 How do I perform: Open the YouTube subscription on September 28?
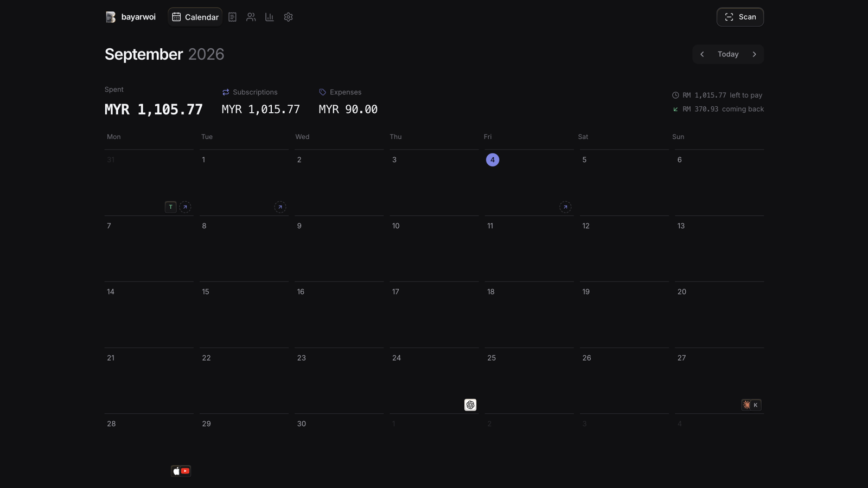(x=186, y=471)
